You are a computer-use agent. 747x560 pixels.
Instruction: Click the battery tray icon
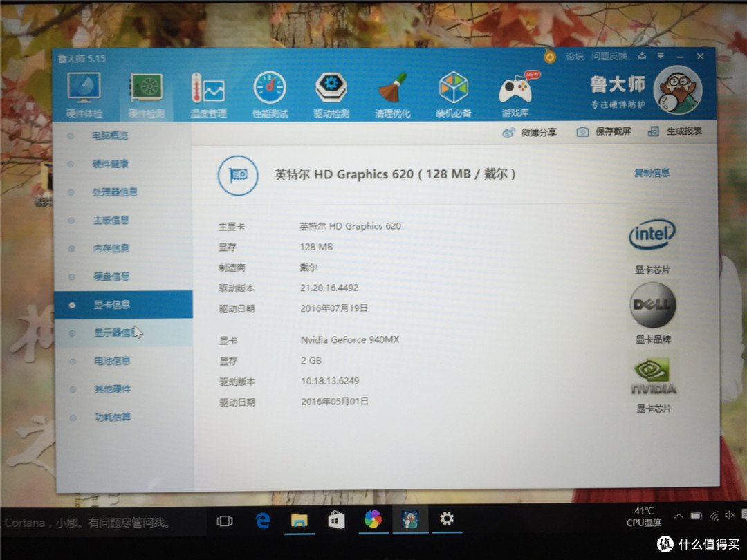point(697,516)
